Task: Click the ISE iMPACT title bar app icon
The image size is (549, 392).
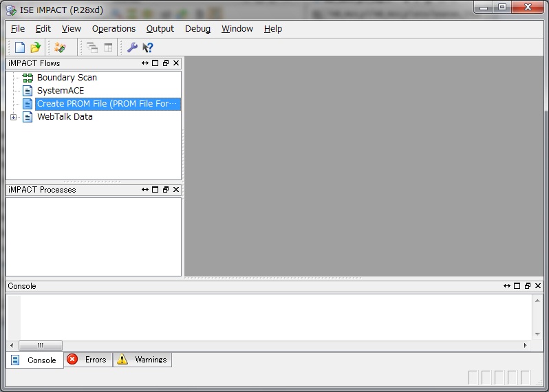Action: pos(11,10)
